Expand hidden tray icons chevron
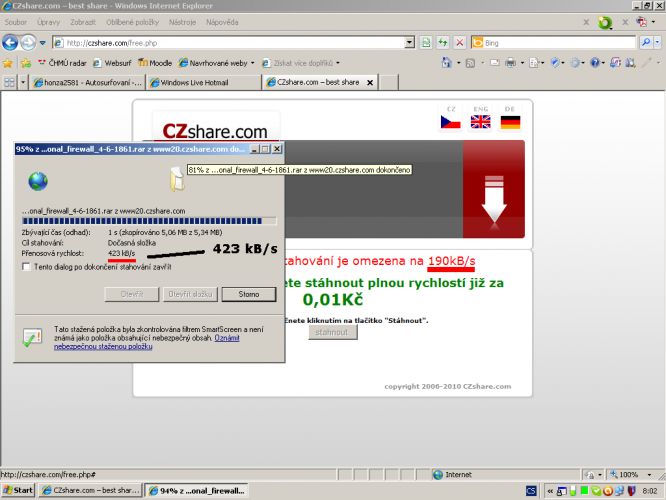 click(550, 491)
